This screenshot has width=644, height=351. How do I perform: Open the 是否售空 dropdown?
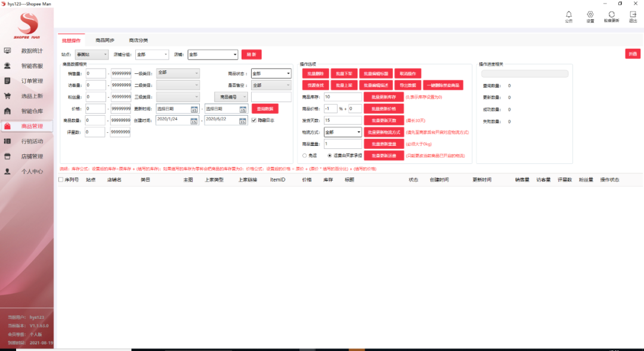point(271,85)
